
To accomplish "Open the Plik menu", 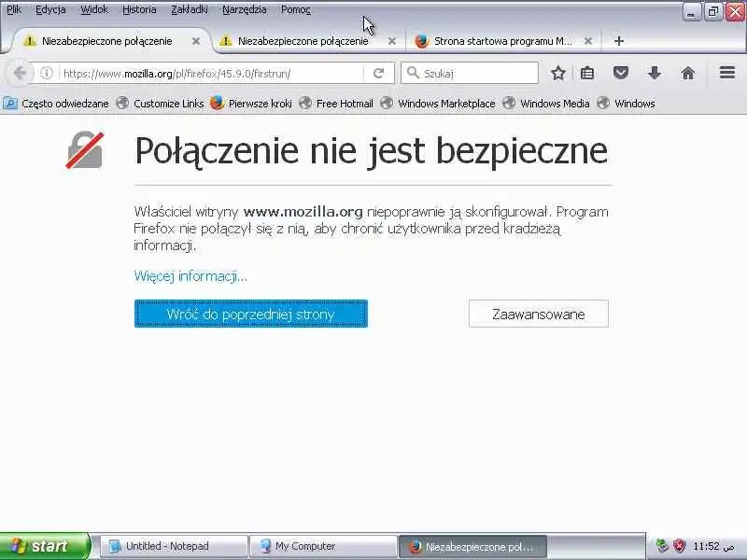I will [14, 9].
